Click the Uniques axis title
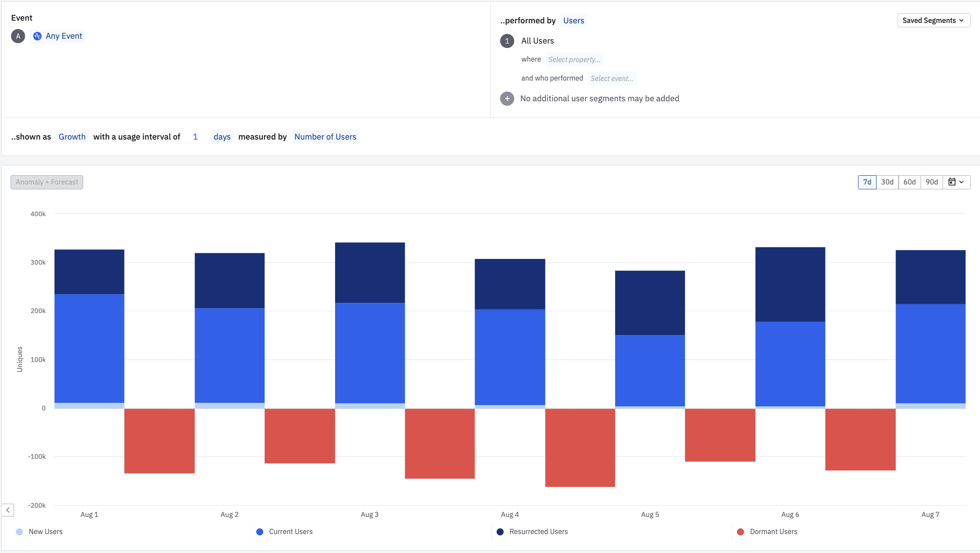Screen dimensions: 980x553 (19, 359)
